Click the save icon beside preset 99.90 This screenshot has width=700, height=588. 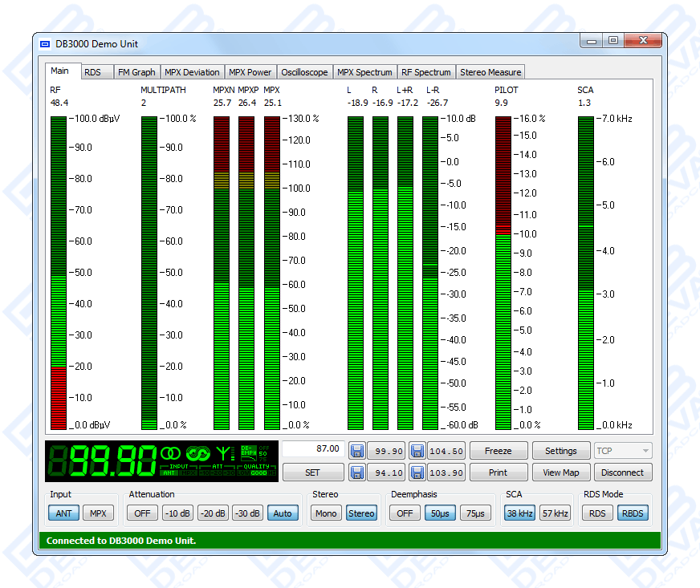click(356, 451)
